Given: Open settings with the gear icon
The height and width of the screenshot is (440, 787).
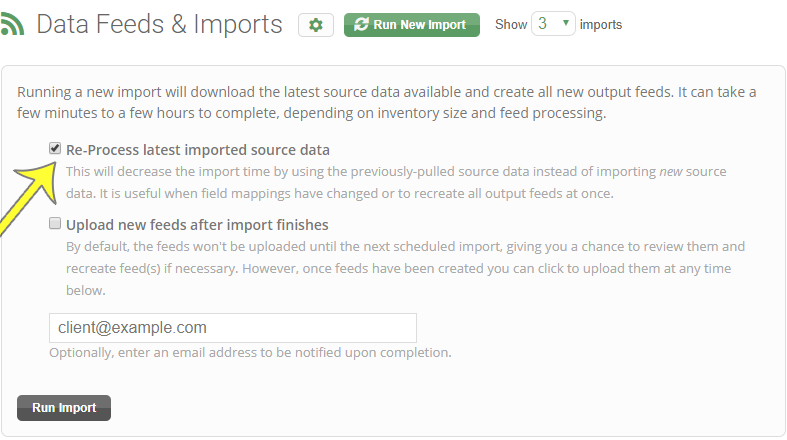Looking at the screenshot, I should coord(316,25).
